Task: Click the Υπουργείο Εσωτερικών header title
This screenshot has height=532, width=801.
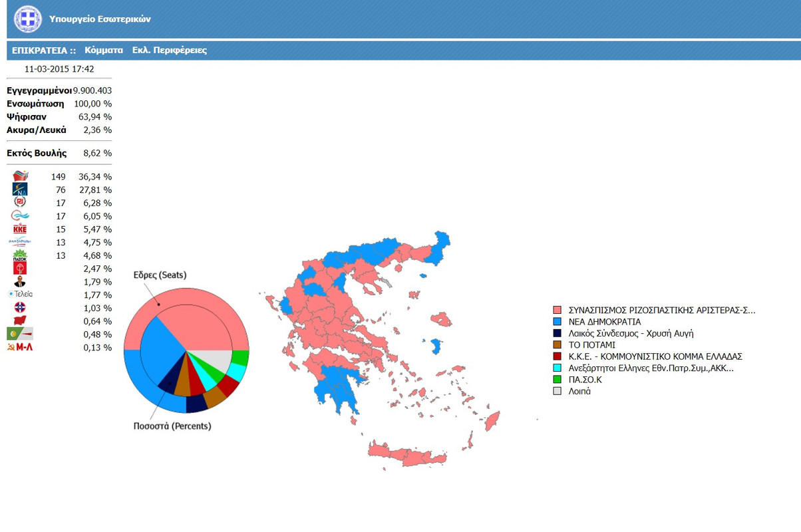Action: point(100,19)
